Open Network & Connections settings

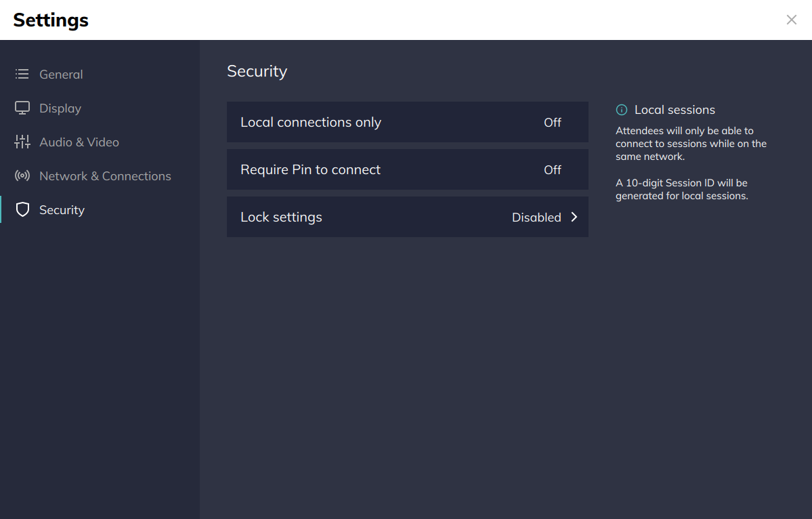tap(105, 176)
